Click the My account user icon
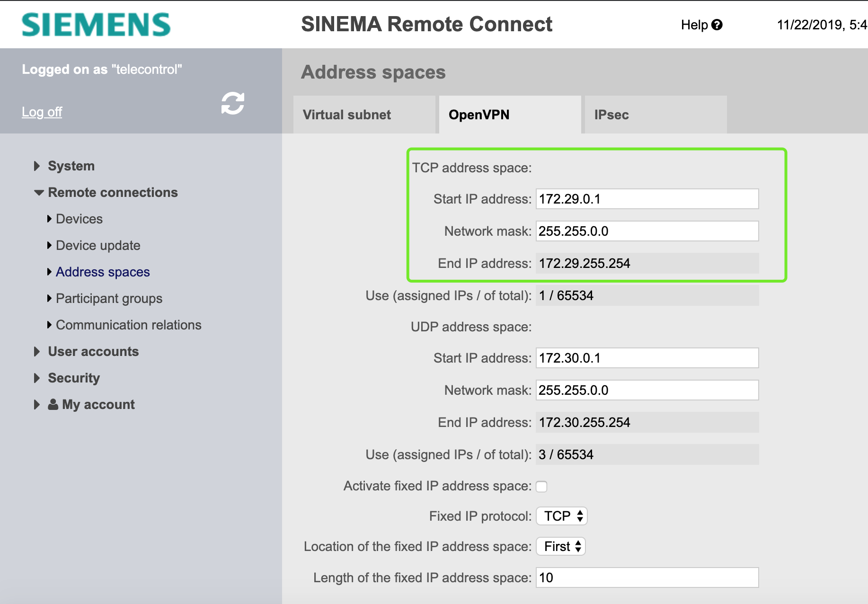 coord(53,404)
